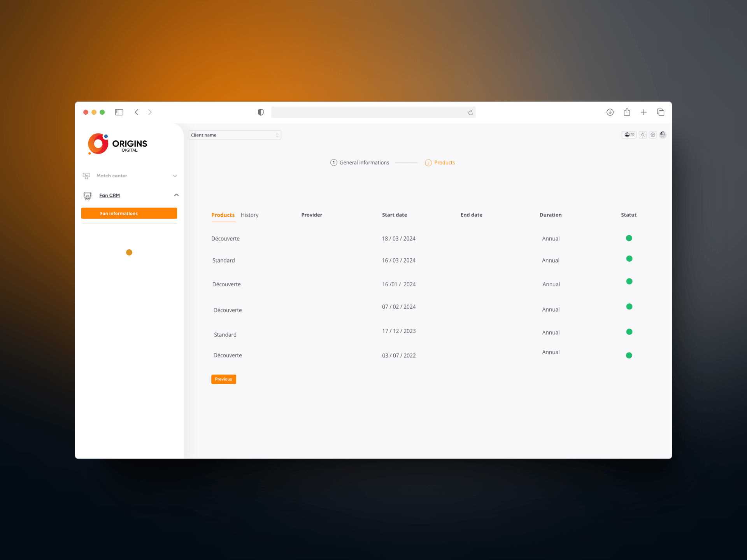Open tab overview icon in browser
Image resolution: width=747 pixels, height=560 pixels.
click(x=661, y=112)
